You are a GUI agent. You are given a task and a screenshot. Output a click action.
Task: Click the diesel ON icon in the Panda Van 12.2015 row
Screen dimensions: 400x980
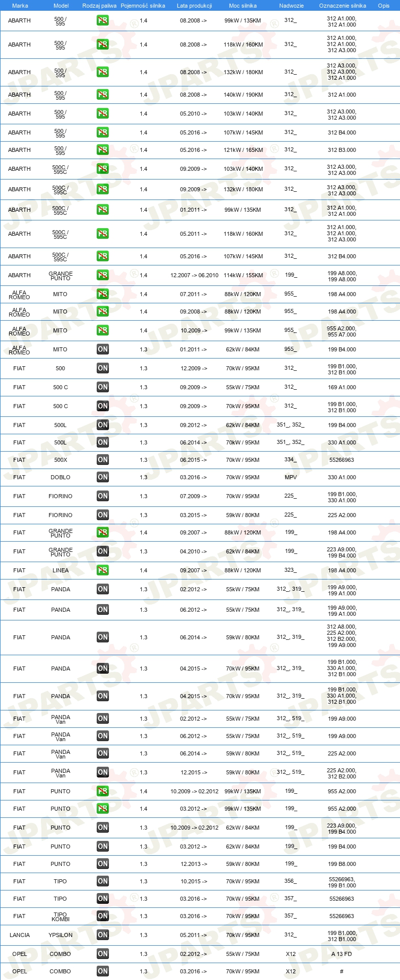(103, 772)
